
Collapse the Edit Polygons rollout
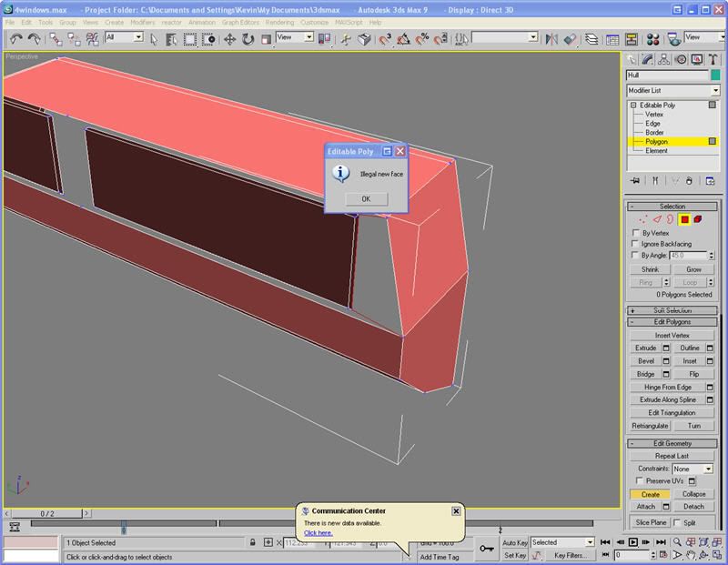pos(672,322)
